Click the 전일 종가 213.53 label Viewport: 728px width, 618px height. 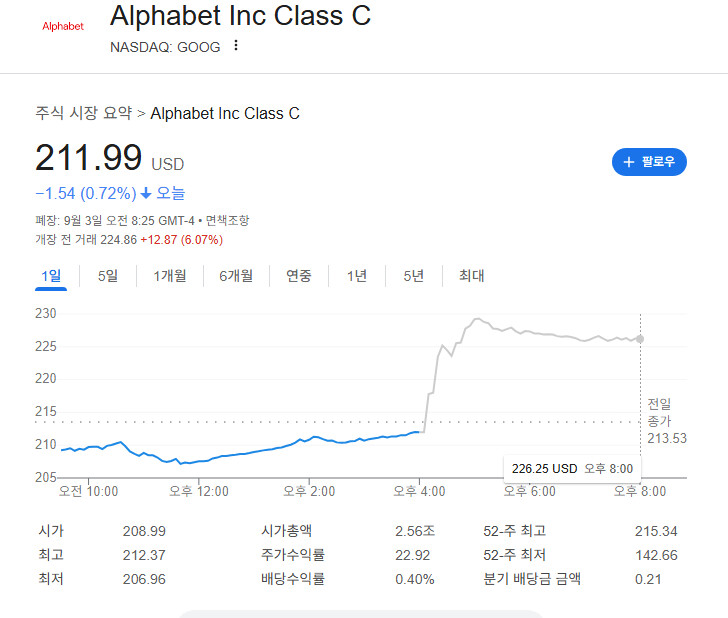tap(663, 420)
